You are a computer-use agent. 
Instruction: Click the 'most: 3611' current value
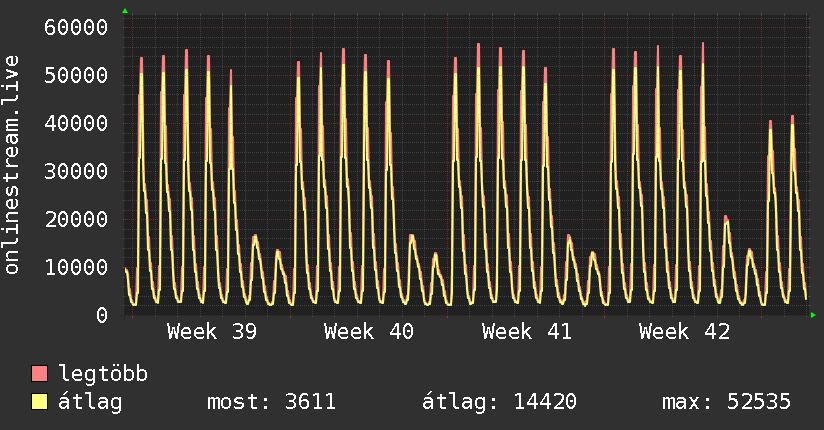click(x=271, y=402)
